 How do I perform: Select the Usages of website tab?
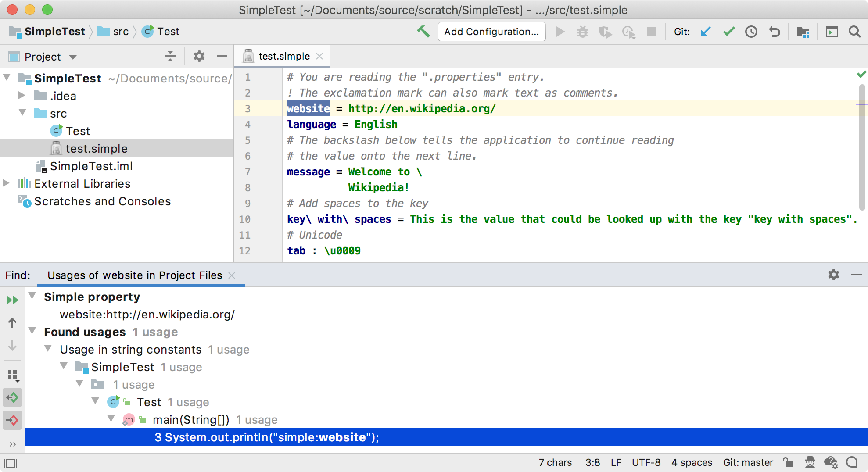coord(135,275)
